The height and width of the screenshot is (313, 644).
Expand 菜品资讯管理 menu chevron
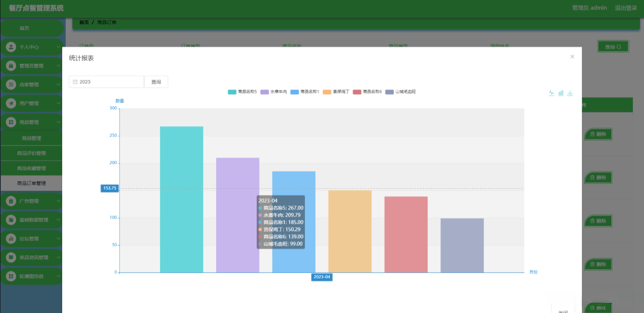coord(59,257)
